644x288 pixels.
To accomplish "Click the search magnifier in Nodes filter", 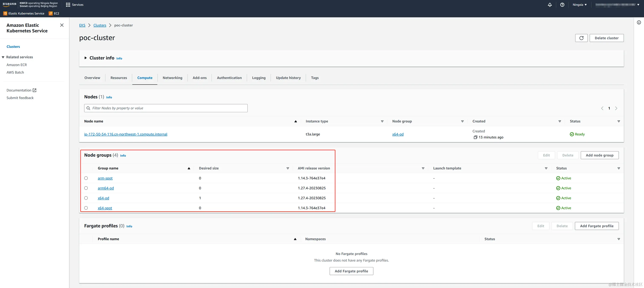I will (88, 108).
